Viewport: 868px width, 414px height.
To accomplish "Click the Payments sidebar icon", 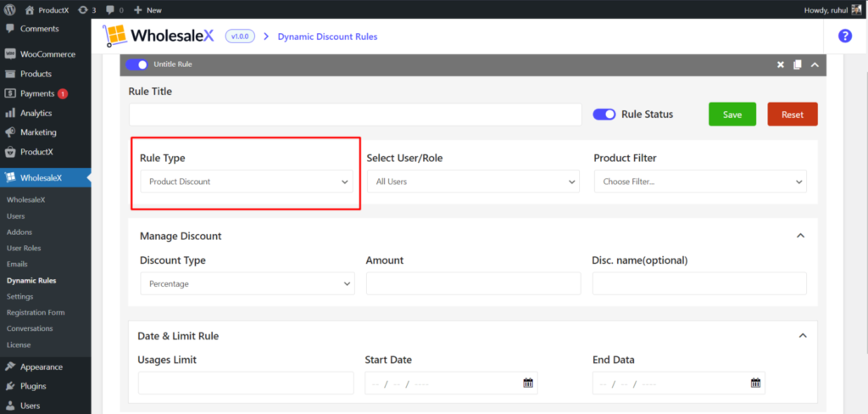I will 10,93.
